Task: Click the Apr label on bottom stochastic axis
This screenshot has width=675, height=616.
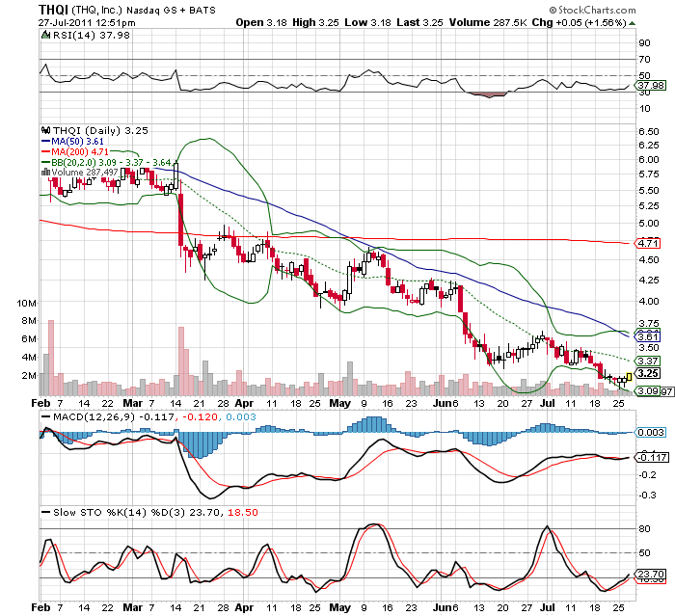Action: tap(244, 607)
